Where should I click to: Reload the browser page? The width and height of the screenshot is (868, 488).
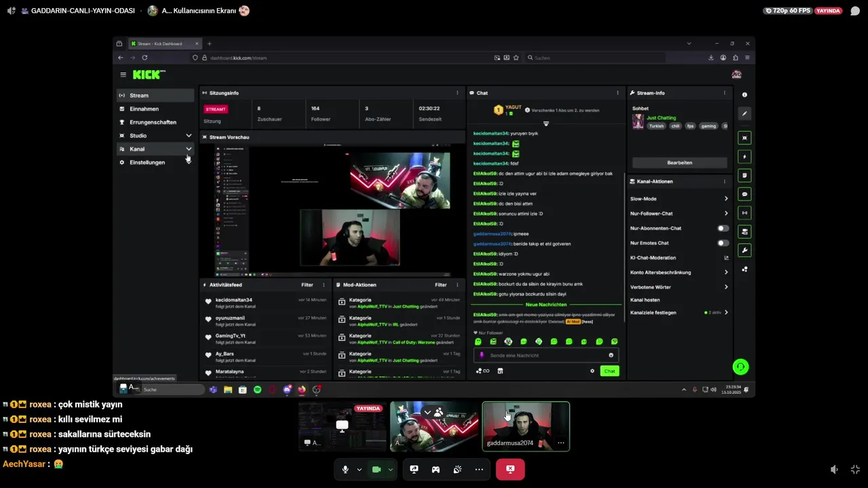pos(144,58)
